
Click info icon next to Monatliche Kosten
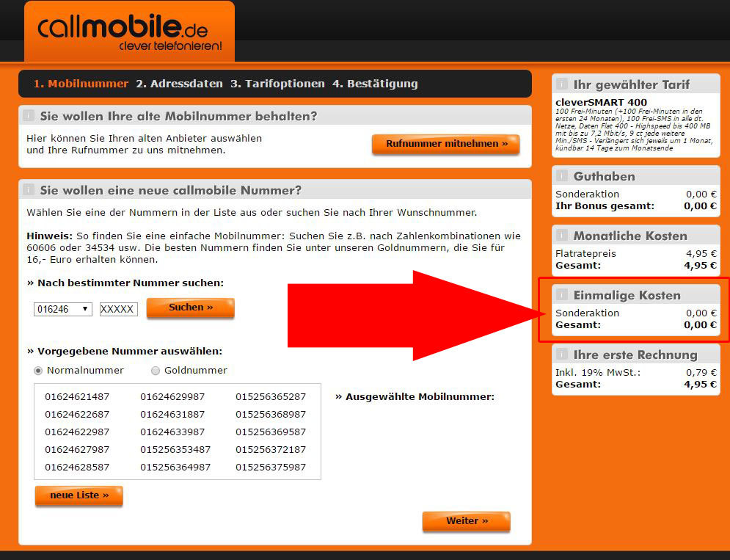pyautogui.click(x=562, y=236)
